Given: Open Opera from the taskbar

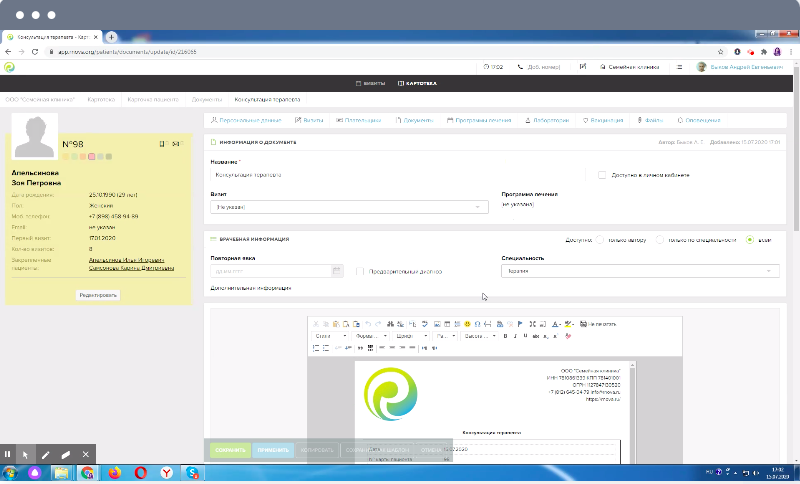Looking at the screenshot, I should (140, 473).
